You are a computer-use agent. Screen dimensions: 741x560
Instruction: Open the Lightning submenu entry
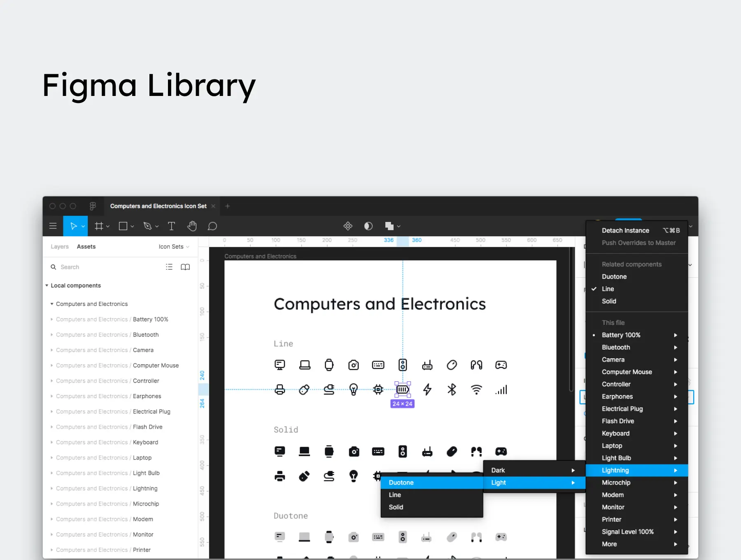click(637, 470)
